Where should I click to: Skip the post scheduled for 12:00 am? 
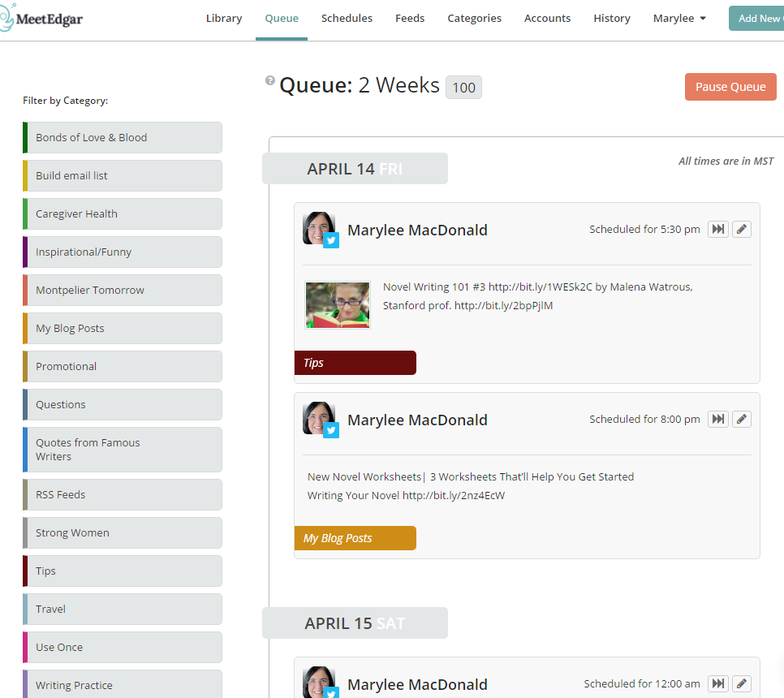coord(718,684)
